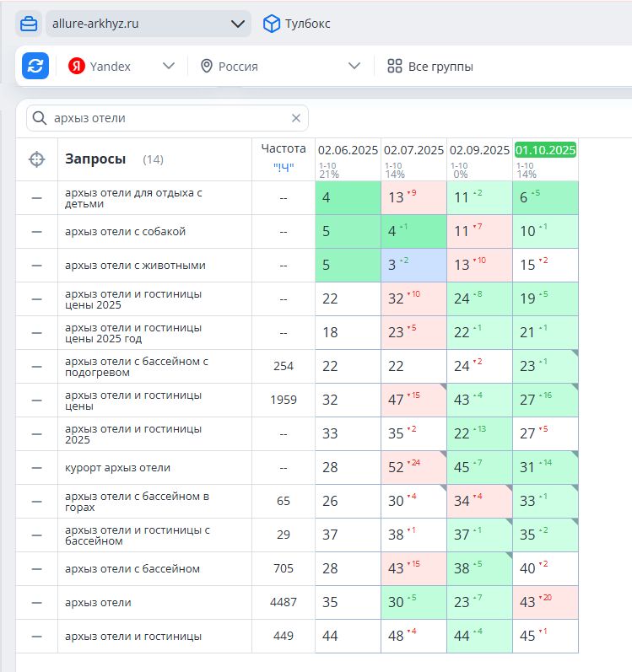632x672 pixels.
Task: Expand the Yandex search engine dropdown
Action: click(168, 66)
